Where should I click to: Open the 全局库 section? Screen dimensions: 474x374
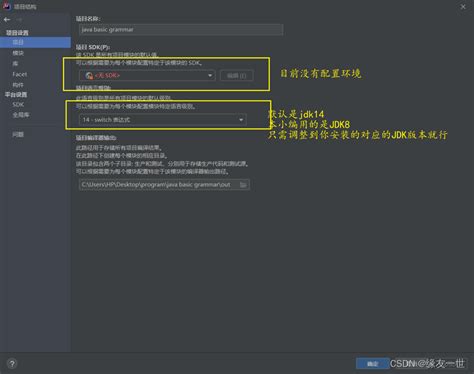[x=21, y=115]
